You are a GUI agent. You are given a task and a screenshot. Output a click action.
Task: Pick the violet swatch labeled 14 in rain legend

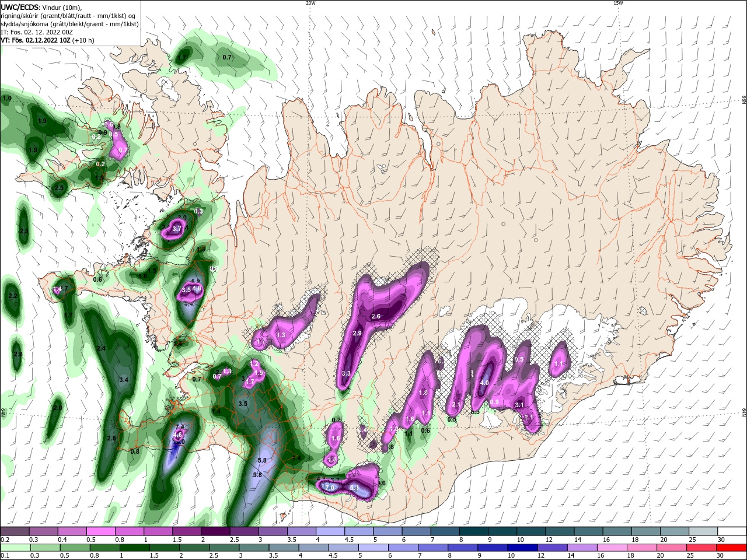point(582,548)
